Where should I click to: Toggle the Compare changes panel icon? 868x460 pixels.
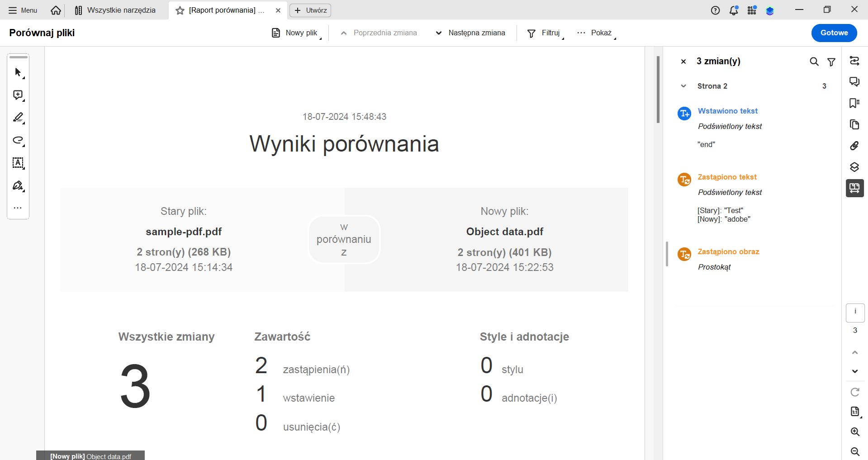point(854,188)
